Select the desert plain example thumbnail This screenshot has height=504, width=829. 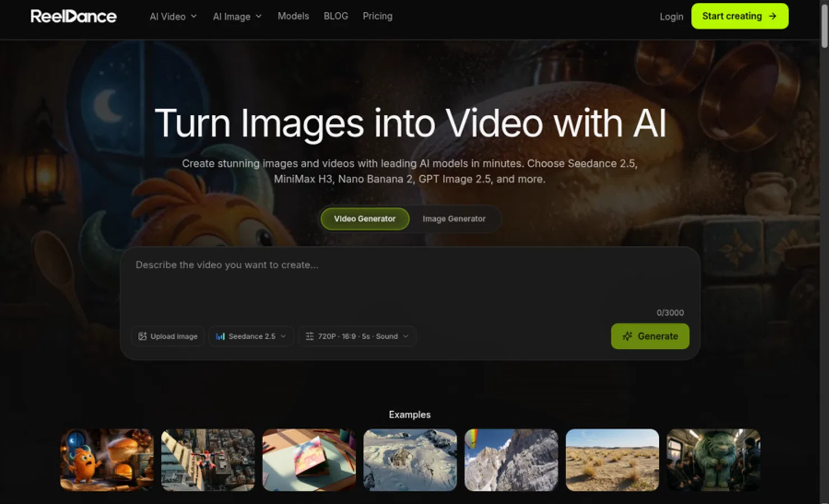tap(612, 460)
